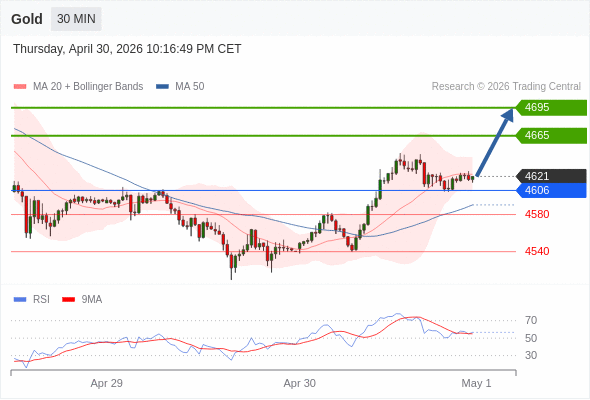Click the 4606 blue pivot label
590x400 pixels.
point(551,190)
